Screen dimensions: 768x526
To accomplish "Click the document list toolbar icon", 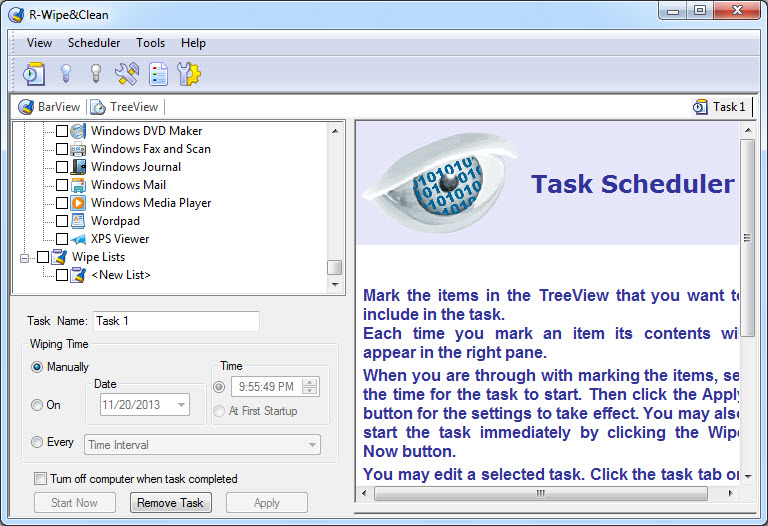I will point(158,74).
